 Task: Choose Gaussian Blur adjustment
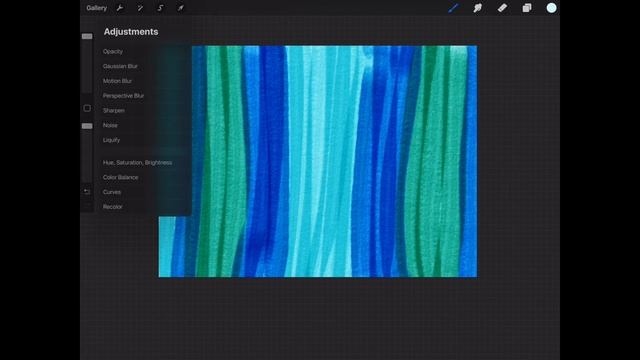pos(120,66)
